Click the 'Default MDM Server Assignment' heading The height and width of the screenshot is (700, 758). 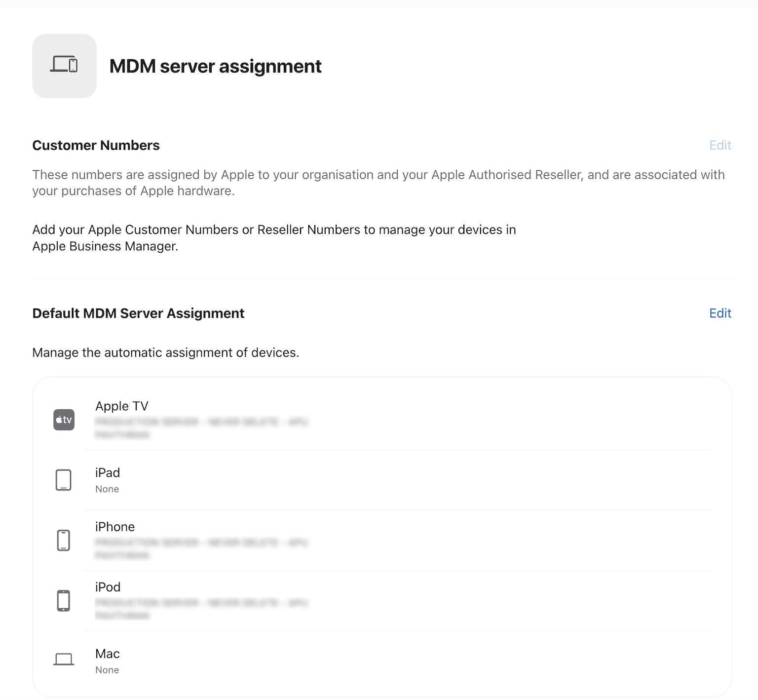(138, 313)
